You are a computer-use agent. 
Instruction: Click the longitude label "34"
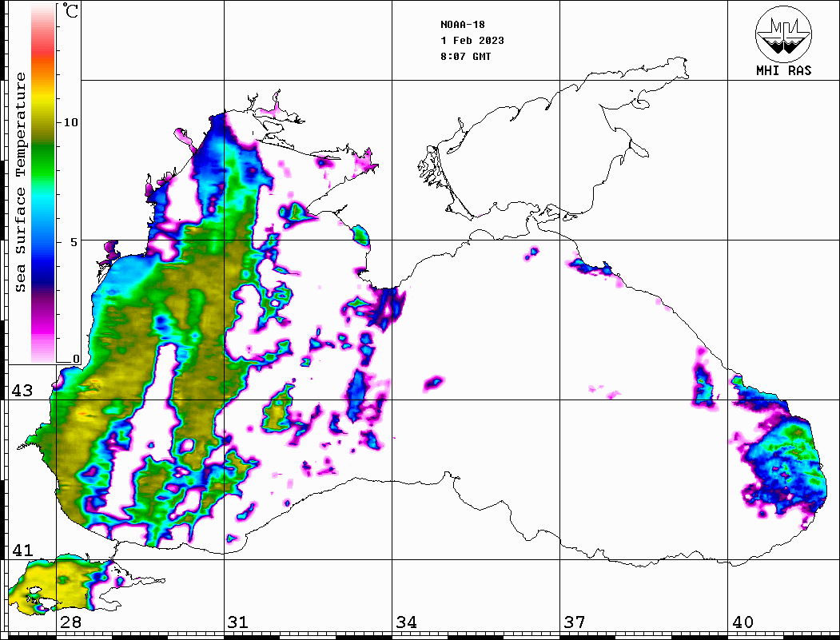(407, 622)
